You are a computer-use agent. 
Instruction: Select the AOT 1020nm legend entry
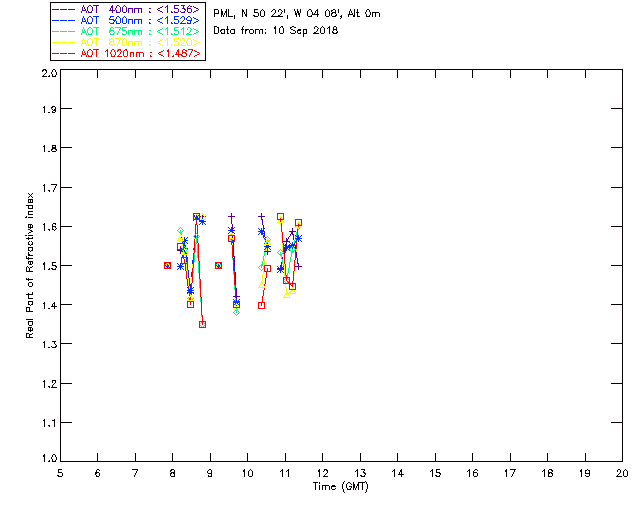[x=126, y=53]
